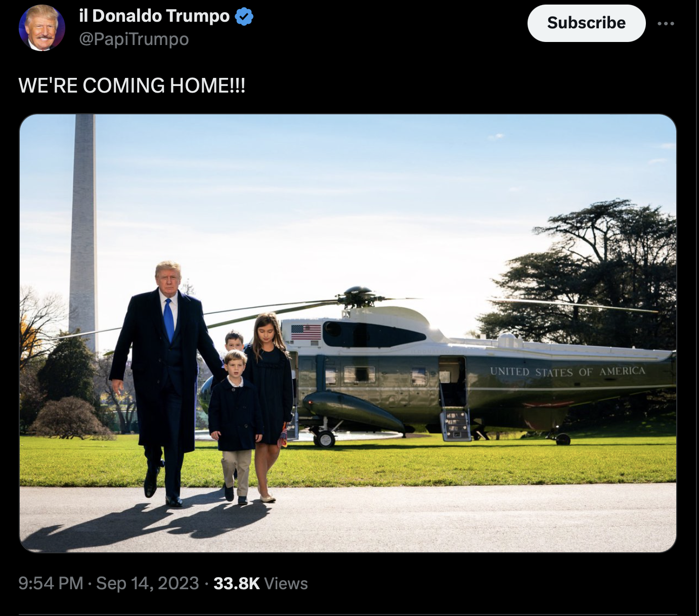Click the blue verified checkmark badge
Screen dimensions: 699x616
[x=244, y=17]
